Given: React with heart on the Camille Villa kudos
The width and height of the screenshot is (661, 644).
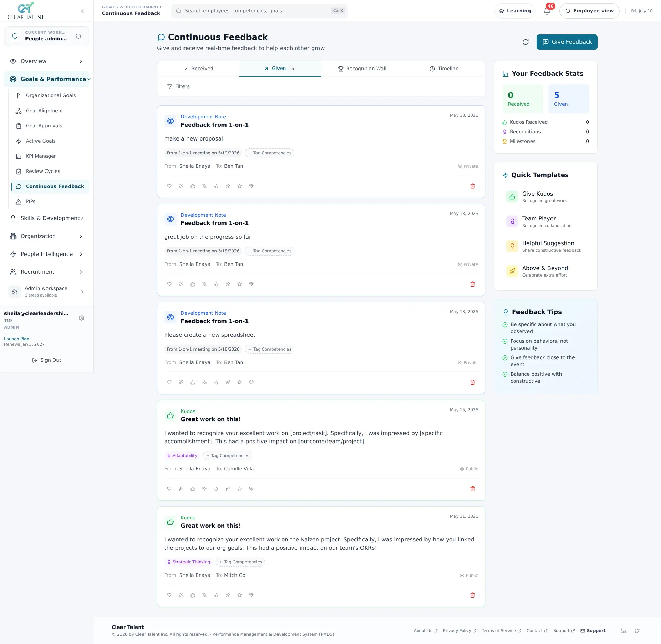Looking at the screenshot, I should (x=169, y=489).
